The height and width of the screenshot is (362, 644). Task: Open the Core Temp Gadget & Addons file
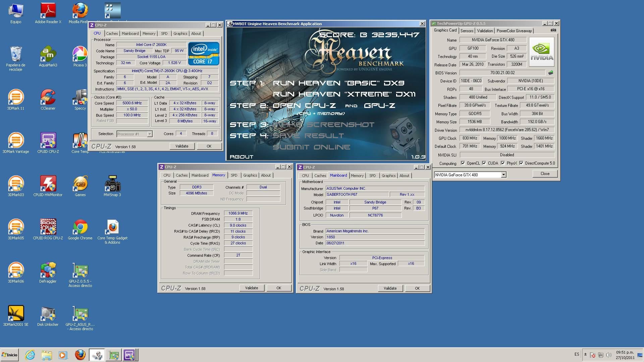coord(112,232)
